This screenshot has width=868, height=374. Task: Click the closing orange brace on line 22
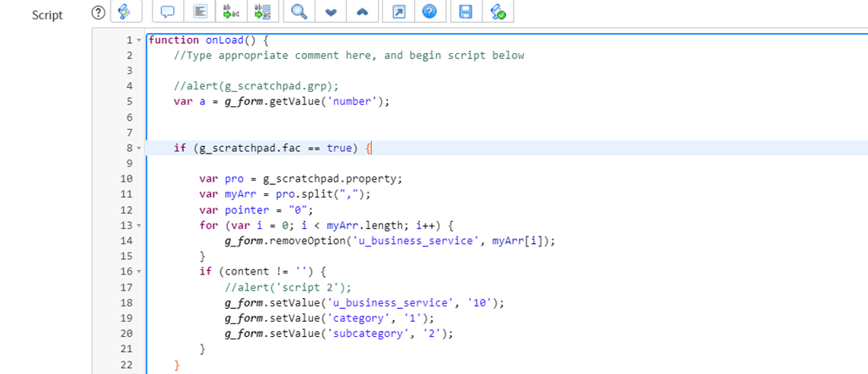click(176, 365)
